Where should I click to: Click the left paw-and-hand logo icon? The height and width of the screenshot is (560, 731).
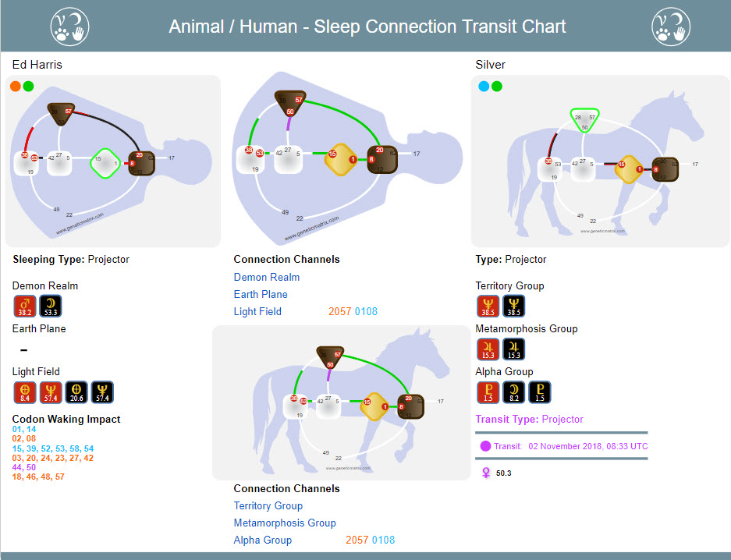coord(69,27)
